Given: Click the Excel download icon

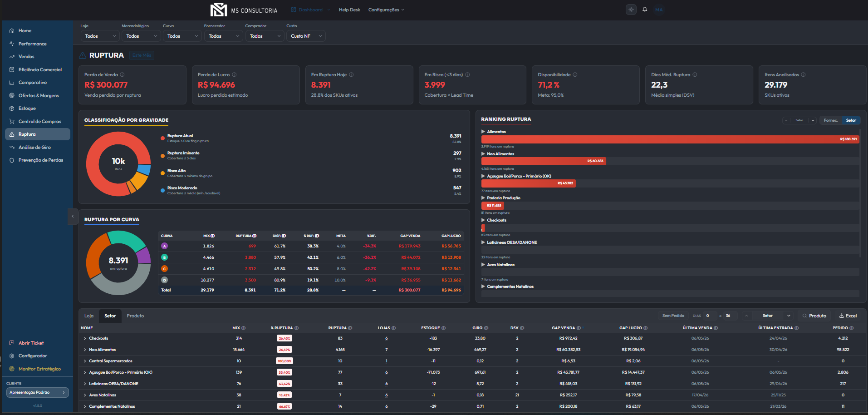Looking at the screenshot, I should pyautogui.click(x=842, y=316).
